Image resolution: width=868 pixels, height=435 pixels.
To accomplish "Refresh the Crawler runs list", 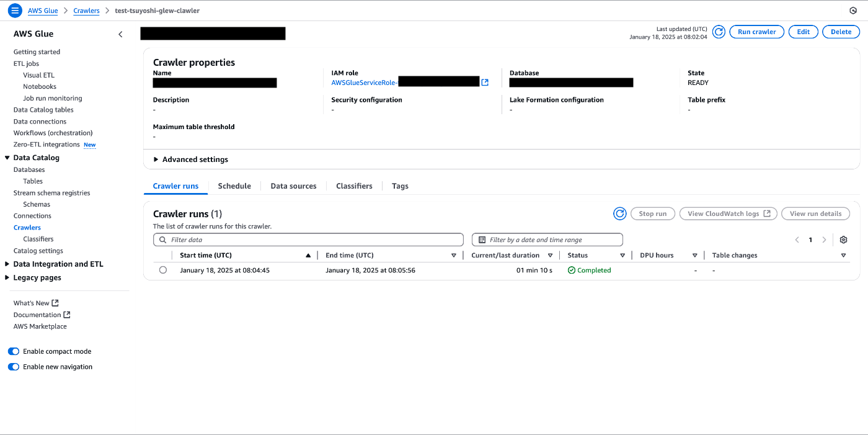I will click(619, 213).
